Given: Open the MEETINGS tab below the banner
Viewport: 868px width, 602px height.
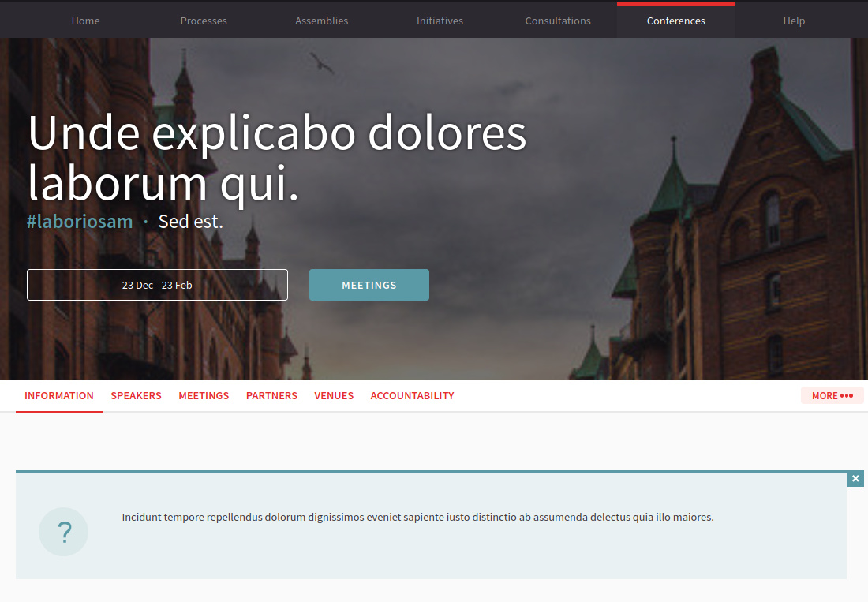Looking at the screenshot, I should [204, 396].
